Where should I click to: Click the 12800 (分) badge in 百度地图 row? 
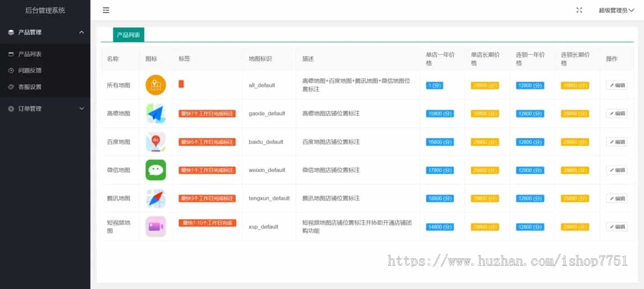click(530, 142)
